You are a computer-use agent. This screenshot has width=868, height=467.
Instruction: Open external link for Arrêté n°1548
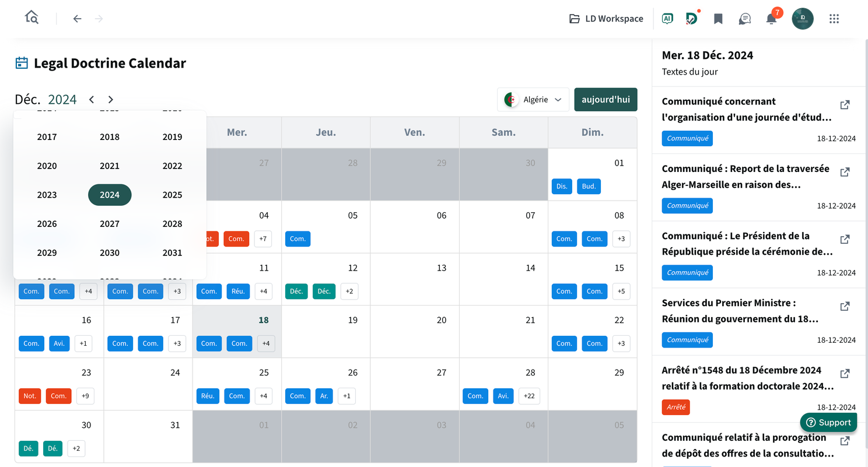pyautogui.click(x=845, y=373)
